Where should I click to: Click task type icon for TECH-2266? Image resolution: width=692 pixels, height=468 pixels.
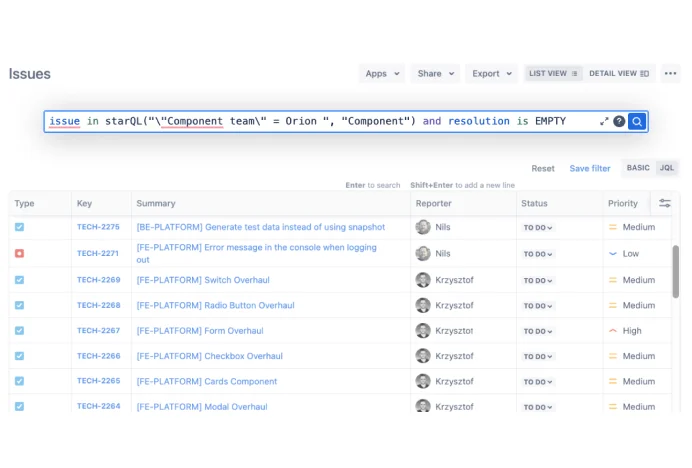19,356
